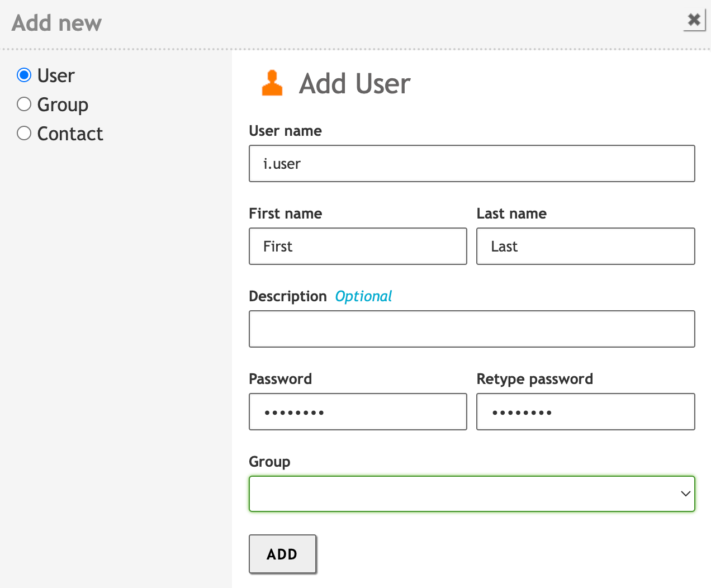Viewport: 711px width, 588px height.
Task: Click into the First name input
Action: (358, 246)
